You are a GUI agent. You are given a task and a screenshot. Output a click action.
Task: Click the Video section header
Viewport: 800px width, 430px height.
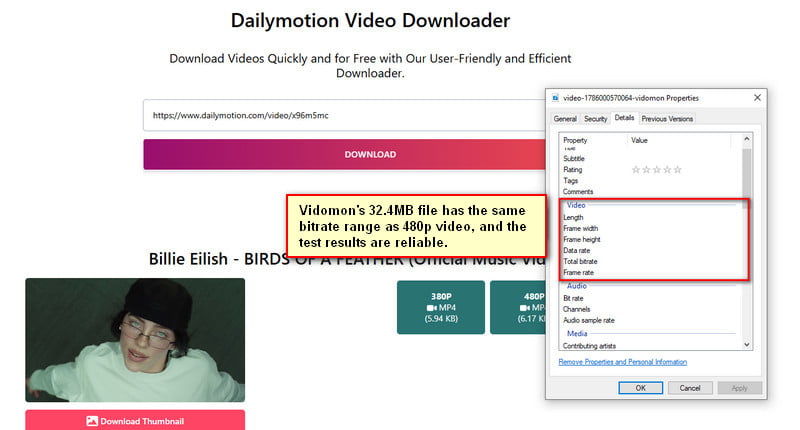click(576, 205)
